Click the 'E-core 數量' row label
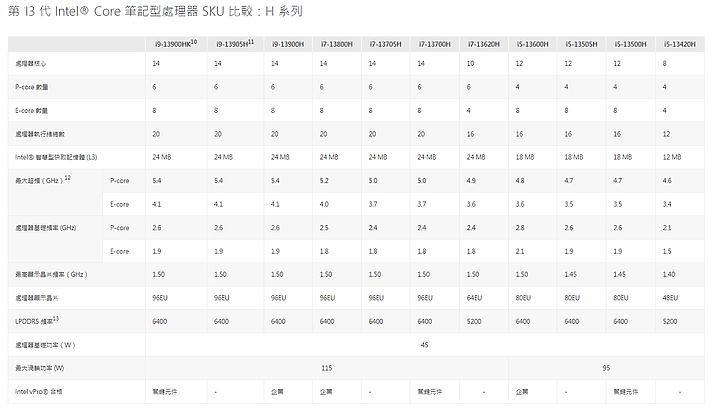The width and height of the screenshot is (720, 416). click(x=31, y=111)
